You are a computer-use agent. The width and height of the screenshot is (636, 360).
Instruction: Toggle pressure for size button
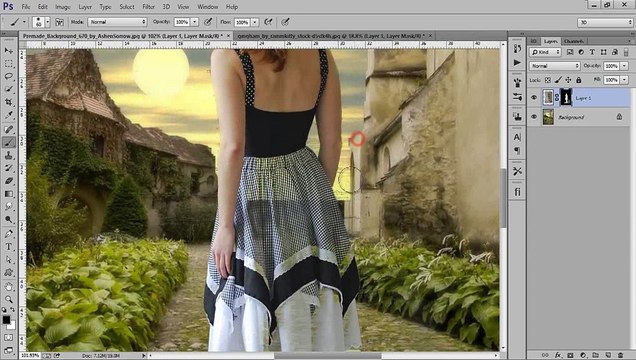coord(286,22)
